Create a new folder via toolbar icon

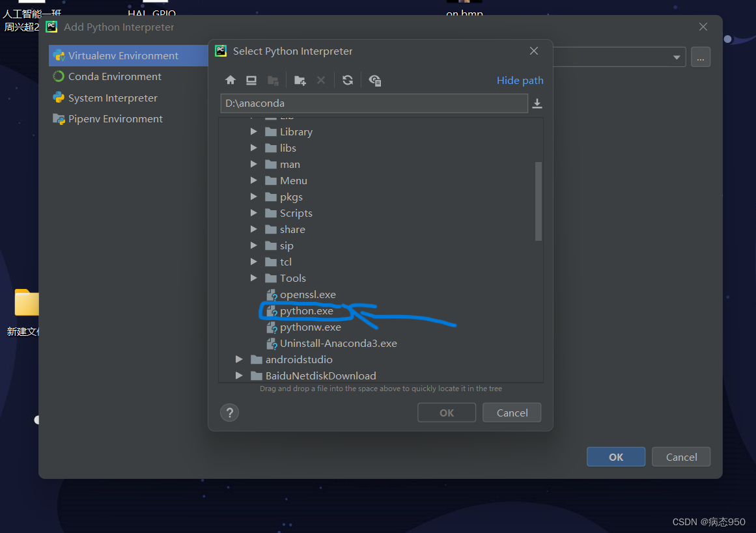point(300,80)
